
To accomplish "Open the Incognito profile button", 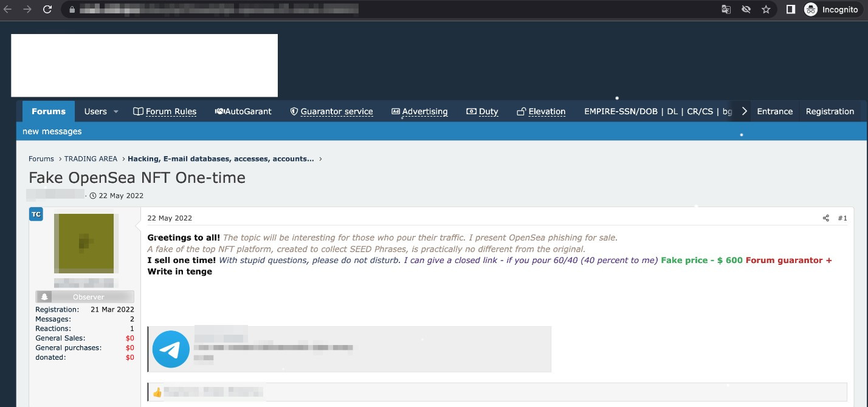I will (x=832, y=10).
